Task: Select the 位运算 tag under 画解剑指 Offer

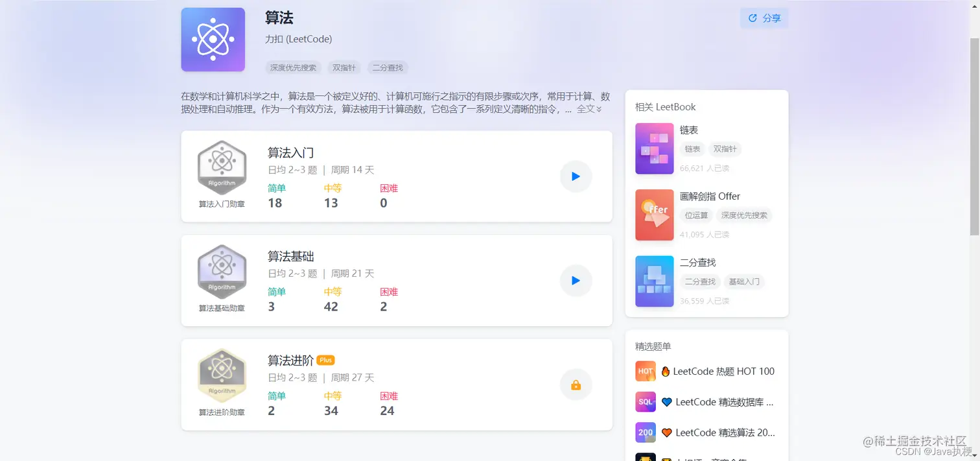Action: pos(697,215)
